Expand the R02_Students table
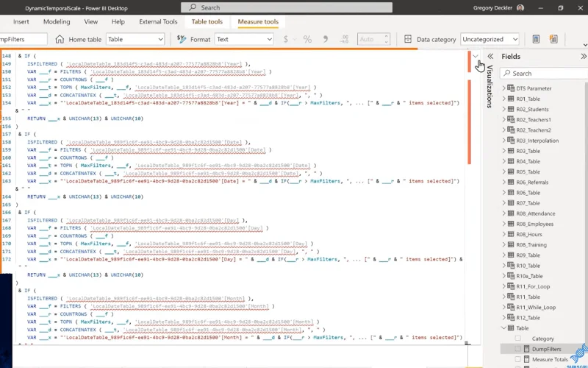This screenshot has width=588, height=368. pyautogui.click(x=504, y=109)
